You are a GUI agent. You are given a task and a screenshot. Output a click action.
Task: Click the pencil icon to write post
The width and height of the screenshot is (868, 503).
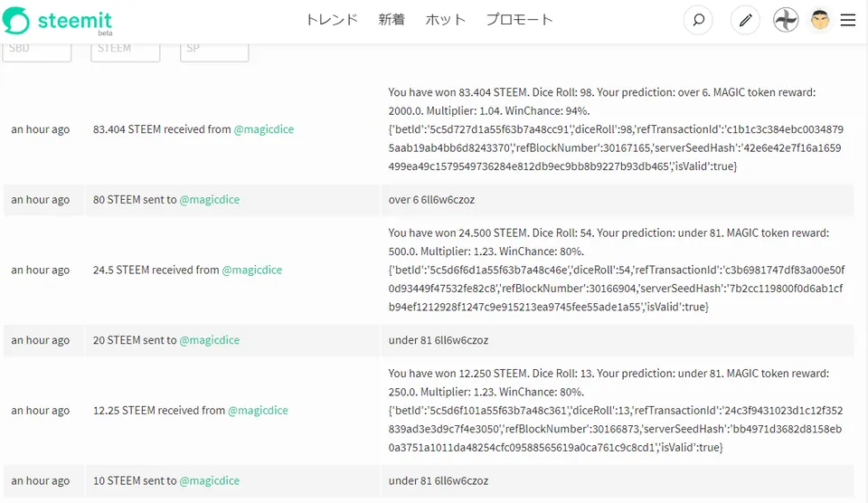(745, 21)
